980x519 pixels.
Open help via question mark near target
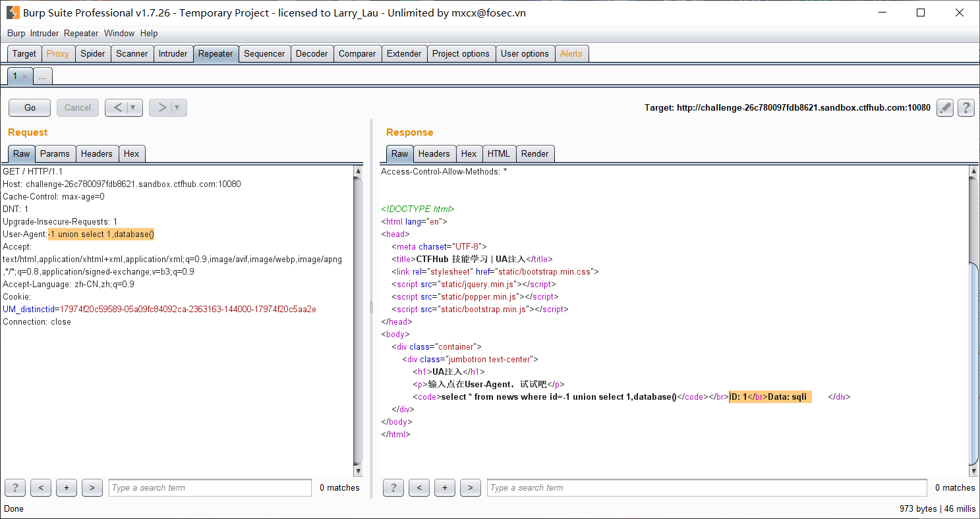click(966, 108)
